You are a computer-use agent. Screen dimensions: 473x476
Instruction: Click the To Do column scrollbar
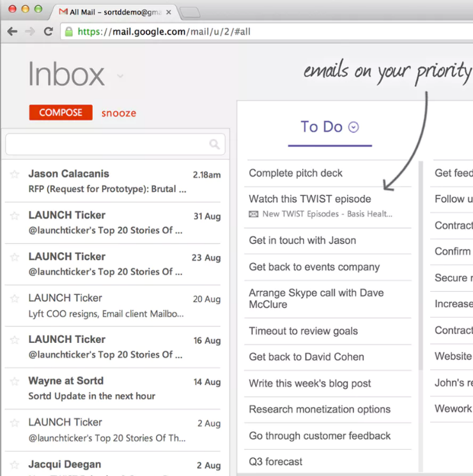(421, 266)
